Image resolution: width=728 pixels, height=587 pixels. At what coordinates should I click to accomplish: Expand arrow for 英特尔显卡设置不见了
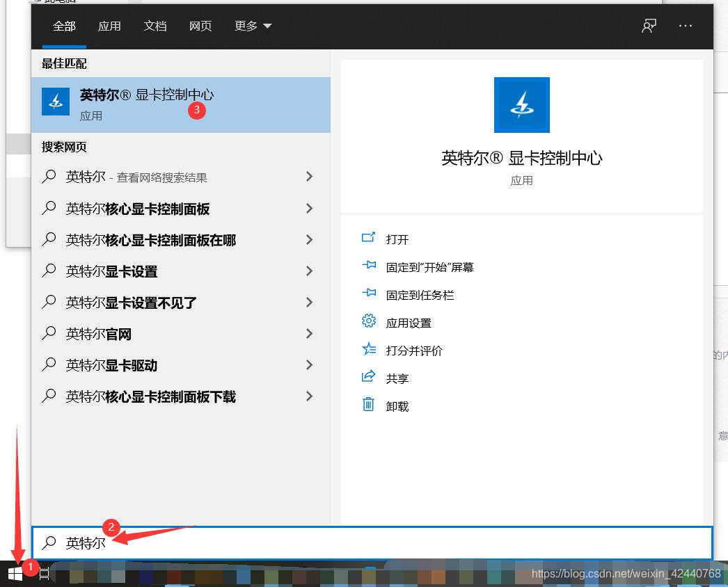click(310, 302)
